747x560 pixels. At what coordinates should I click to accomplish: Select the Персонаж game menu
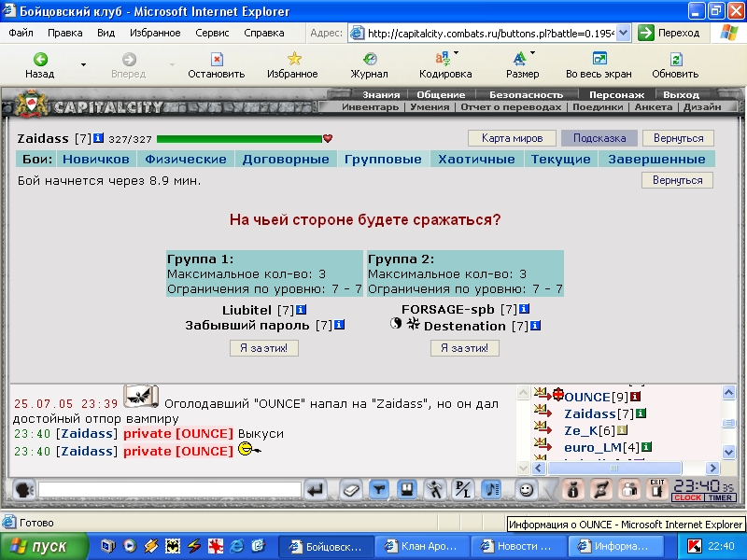[x=616, y=95]
